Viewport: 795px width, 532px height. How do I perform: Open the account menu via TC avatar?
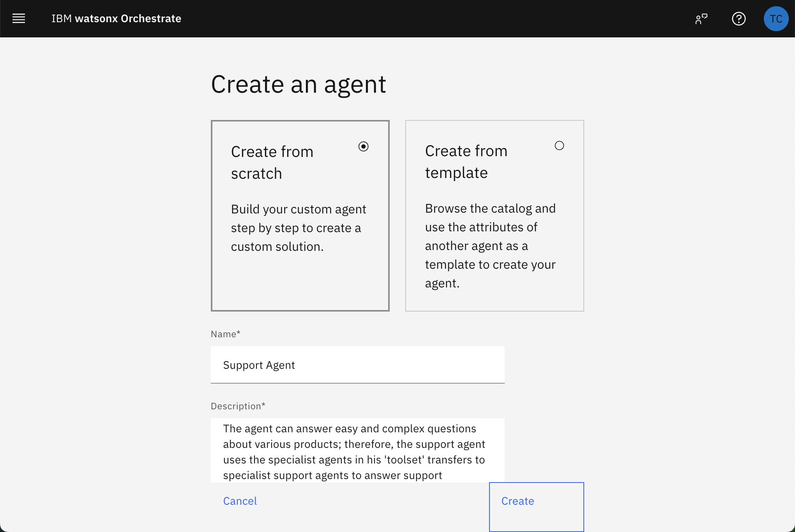[x=776, y=18]
